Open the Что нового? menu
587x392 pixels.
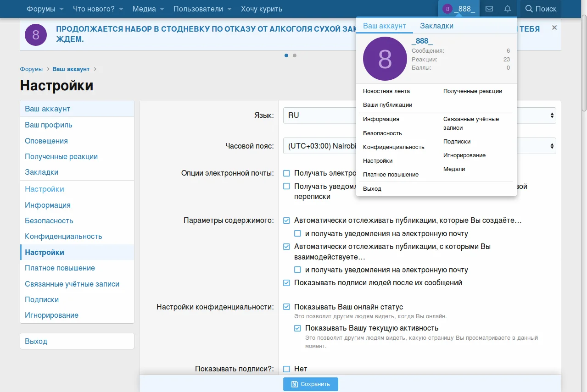[x=94, y=9]
